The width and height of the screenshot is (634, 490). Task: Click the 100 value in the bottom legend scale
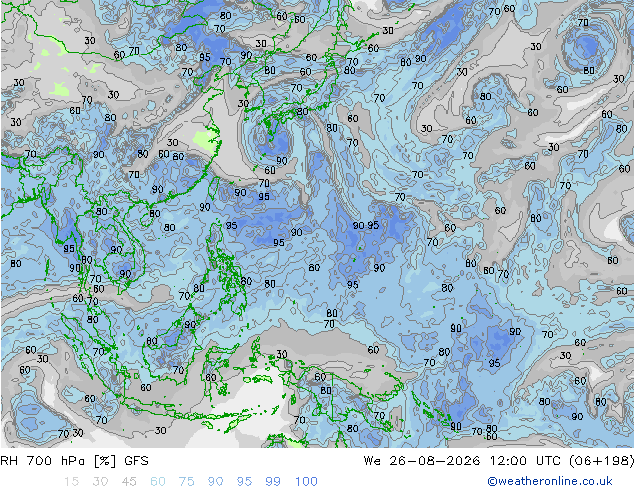pyautogui.click(x=306, y=482)
